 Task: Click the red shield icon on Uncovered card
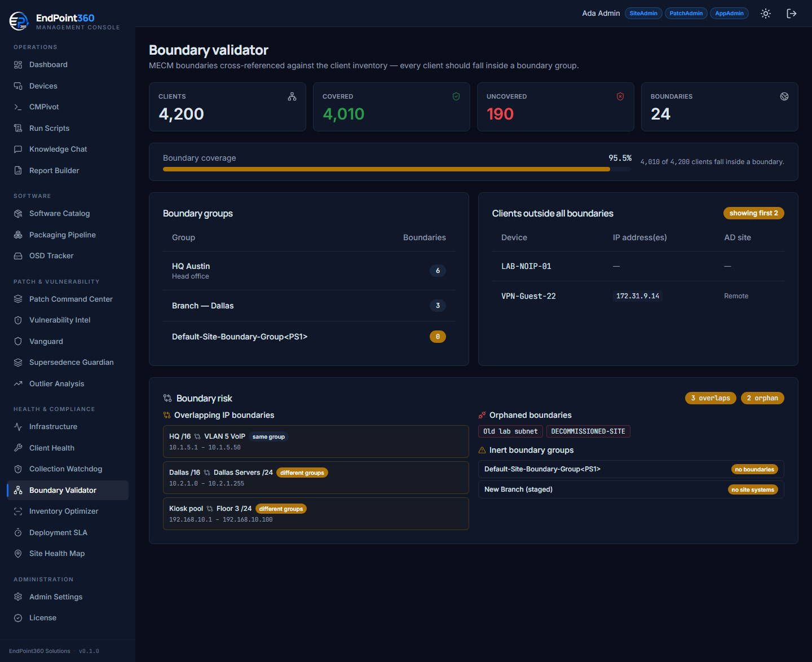coord(620,96)
